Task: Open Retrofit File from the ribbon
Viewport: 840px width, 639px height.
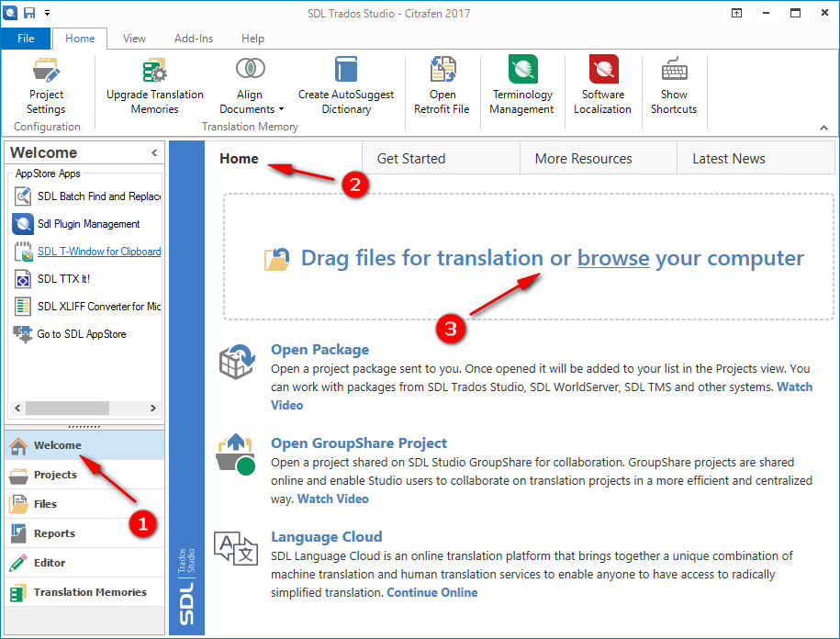Action: click(x=442, y=83)
